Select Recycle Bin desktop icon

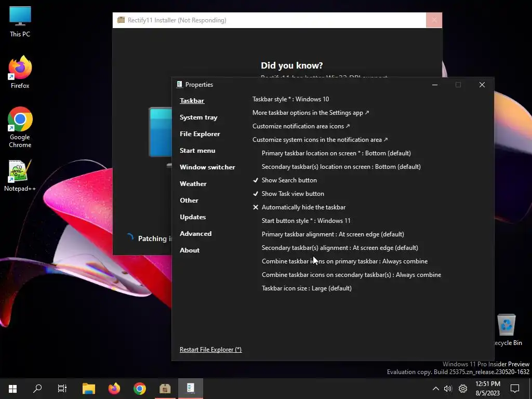pyautogui.click(x=507, y=330)
